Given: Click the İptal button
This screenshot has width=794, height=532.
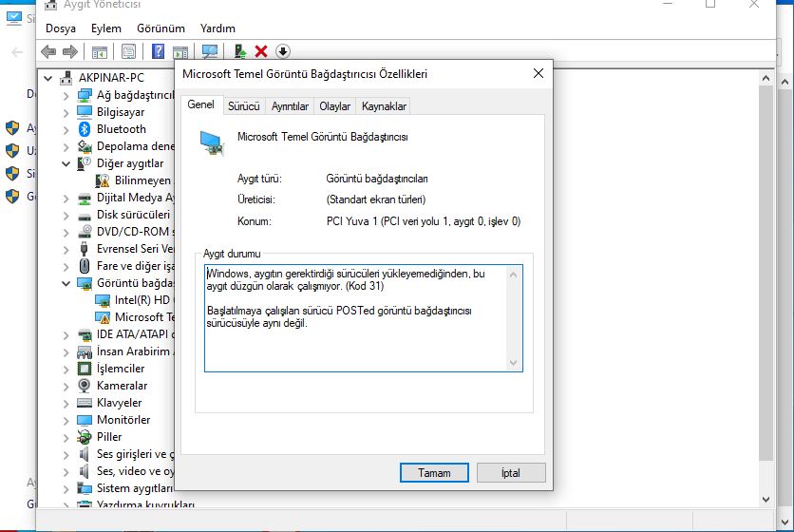Looking at the screenshot, I should pyautogui.click(x=511, y=473).
